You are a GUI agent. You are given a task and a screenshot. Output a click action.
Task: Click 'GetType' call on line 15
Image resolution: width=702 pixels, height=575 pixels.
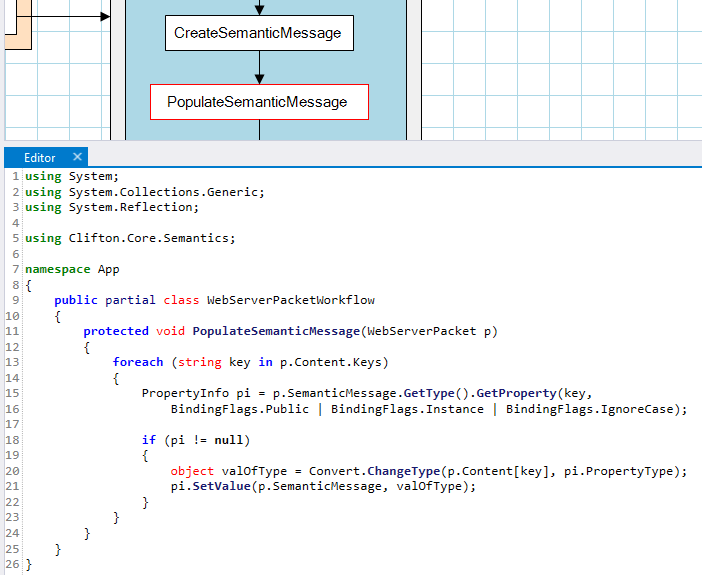429,393
